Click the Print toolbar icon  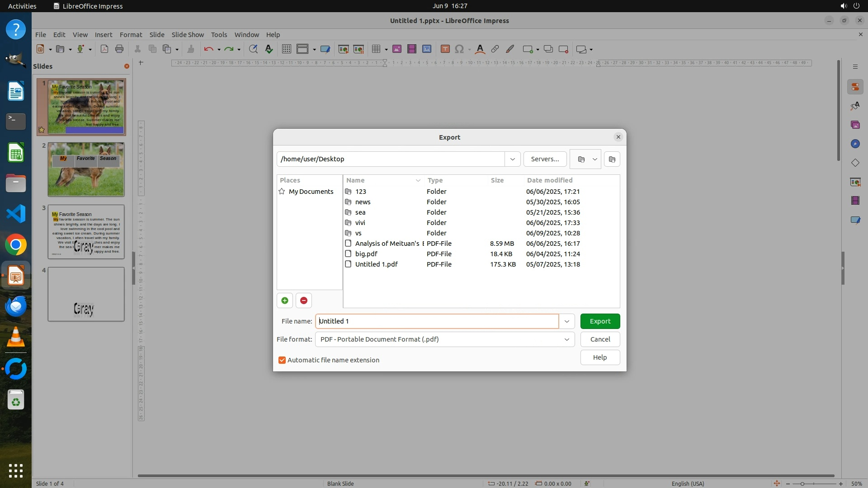point(119,49)
